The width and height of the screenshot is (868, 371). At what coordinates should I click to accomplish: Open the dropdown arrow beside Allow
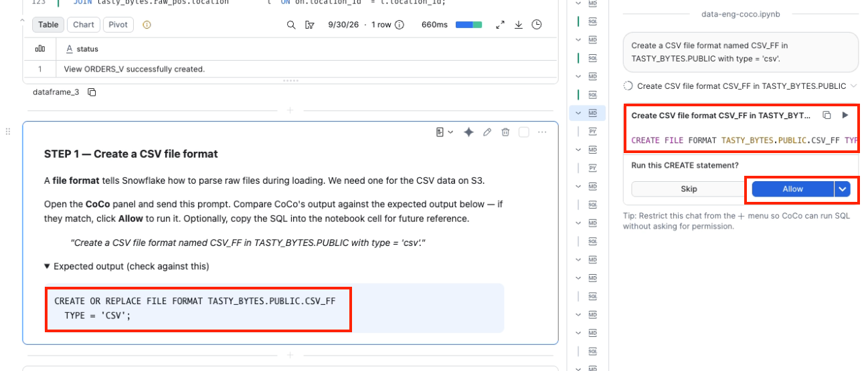click(843, 189)
